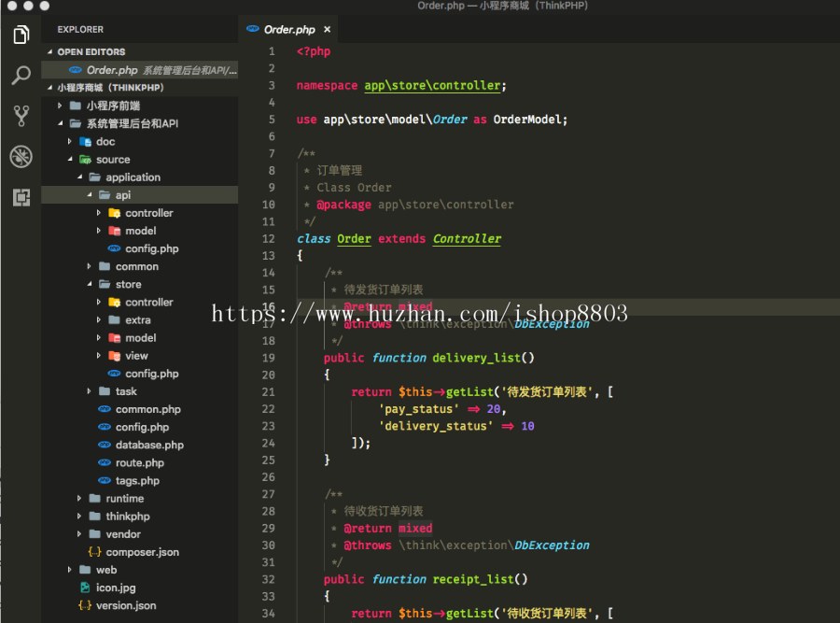Click the delivery_list function name
The height and width of the screenshot is (623, 840).
point(477,358)
